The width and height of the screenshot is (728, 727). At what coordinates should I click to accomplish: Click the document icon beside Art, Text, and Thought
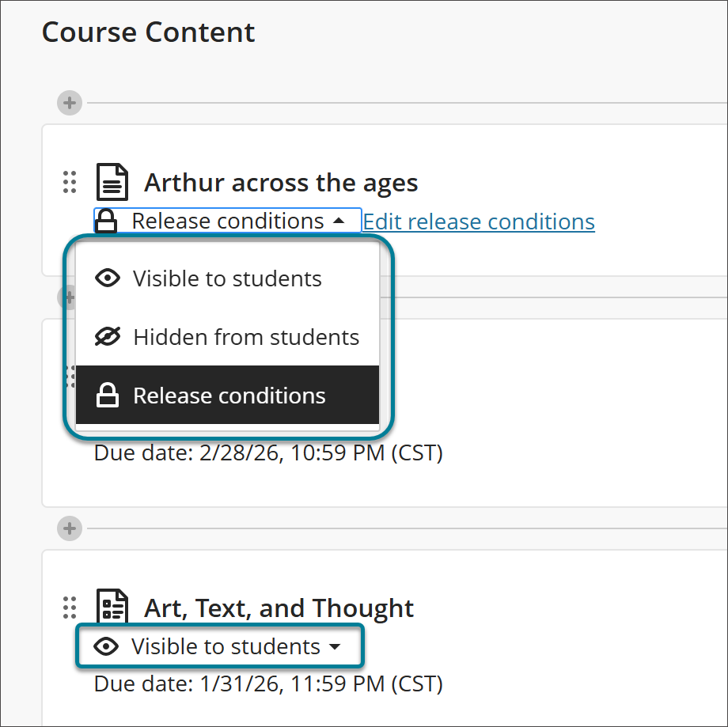point(112,607)
